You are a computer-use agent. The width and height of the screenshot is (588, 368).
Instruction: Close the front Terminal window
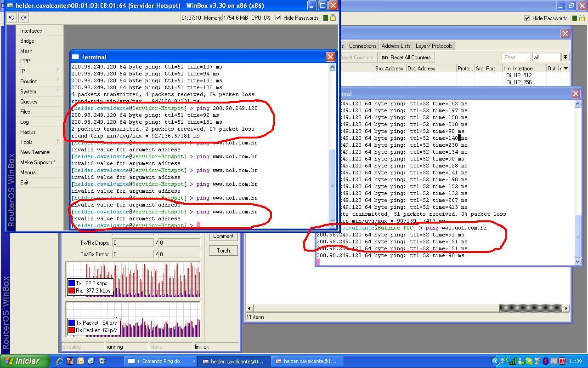[330, 57]
